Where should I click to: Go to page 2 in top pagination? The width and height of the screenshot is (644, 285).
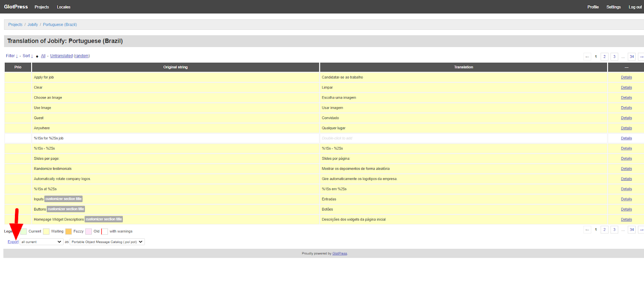604,57
